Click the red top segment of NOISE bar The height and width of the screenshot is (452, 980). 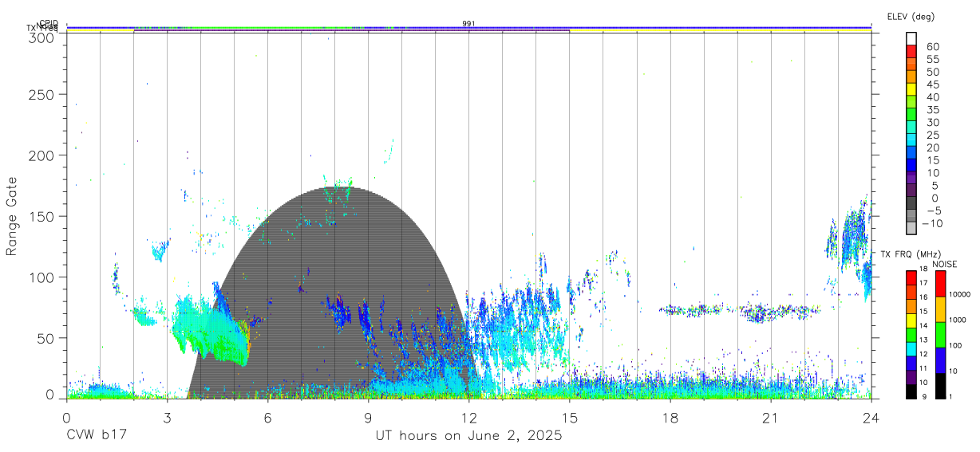(940, 284)
